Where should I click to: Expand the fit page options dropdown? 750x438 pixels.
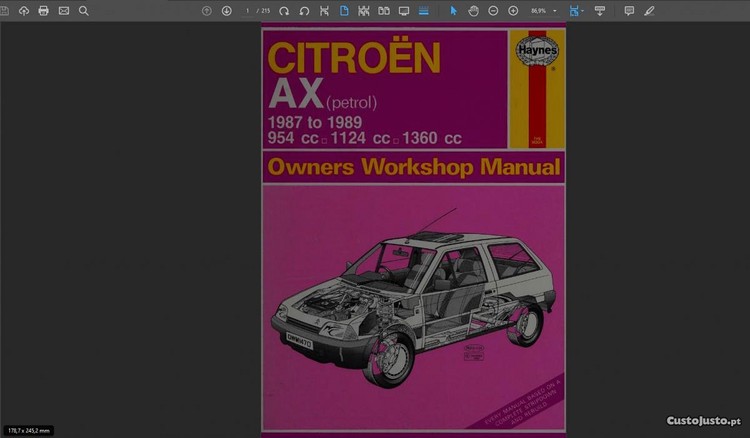[583, 10]
